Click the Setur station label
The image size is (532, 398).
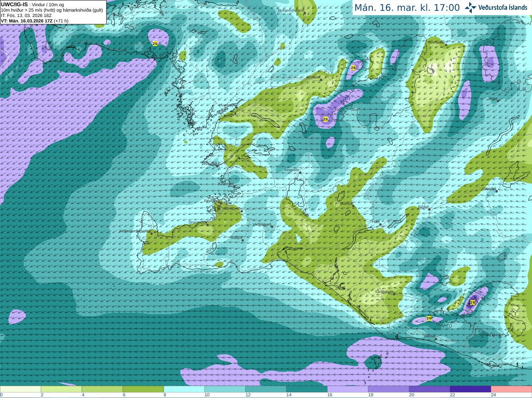pos(493,99)
